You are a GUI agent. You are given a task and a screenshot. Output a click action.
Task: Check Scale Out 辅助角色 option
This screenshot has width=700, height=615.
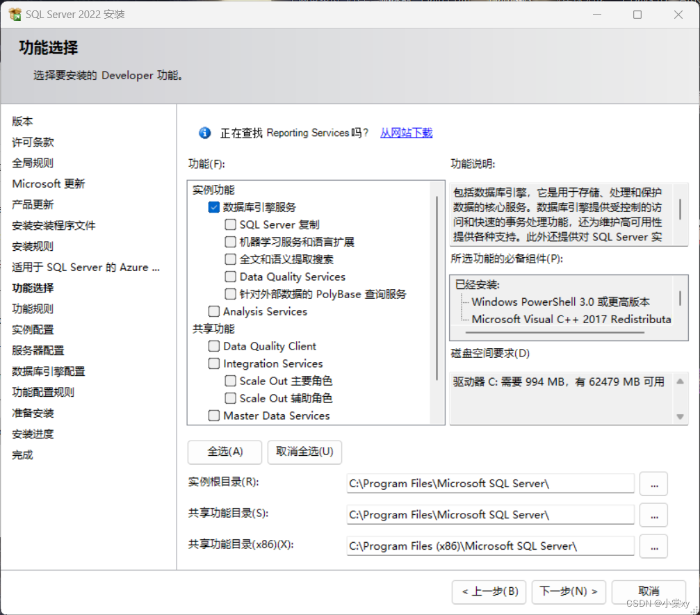pyautogui.click(x=230, y=399)
